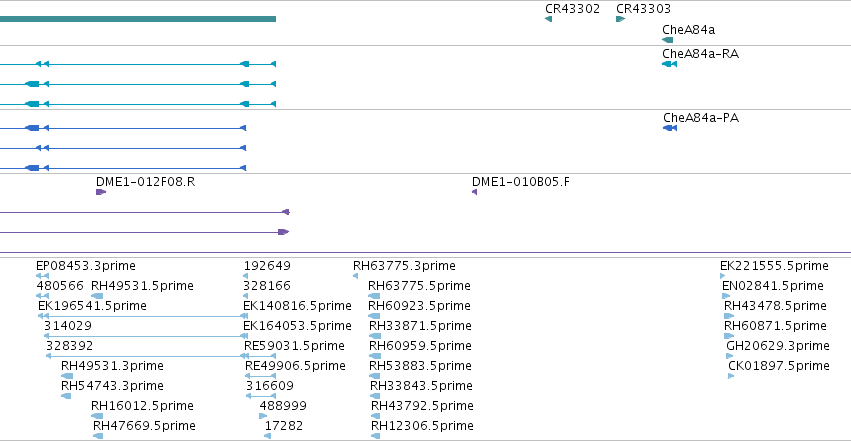The width and height of the screenshot is (851, 441).
Task: Click feature 17282
Action: tap(268, 436)
